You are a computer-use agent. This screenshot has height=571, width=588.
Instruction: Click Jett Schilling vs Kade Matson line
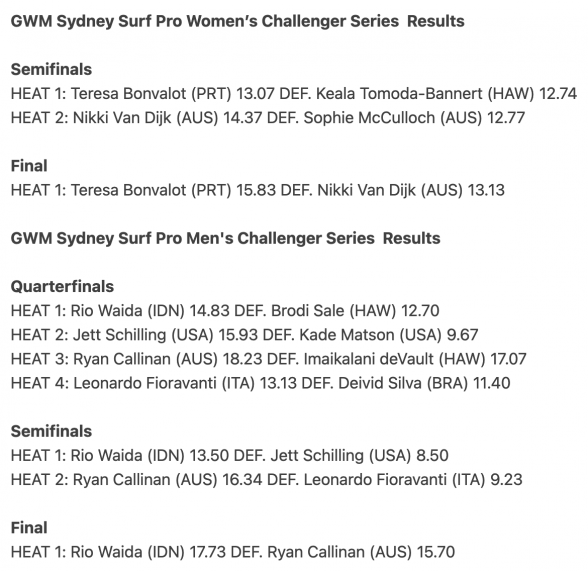click(244, 335)
